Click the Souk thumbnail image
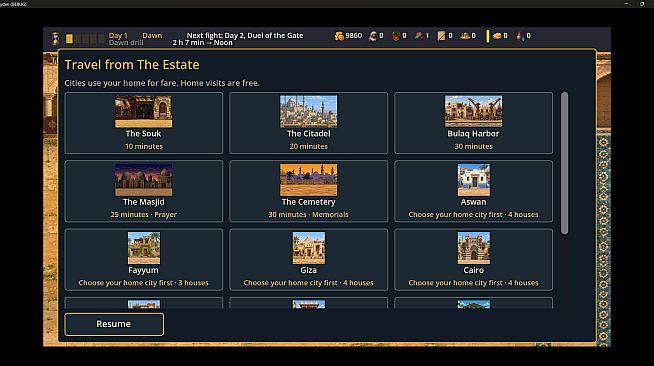The height and width of the screenshot is (366, 654). pos(143,111)
